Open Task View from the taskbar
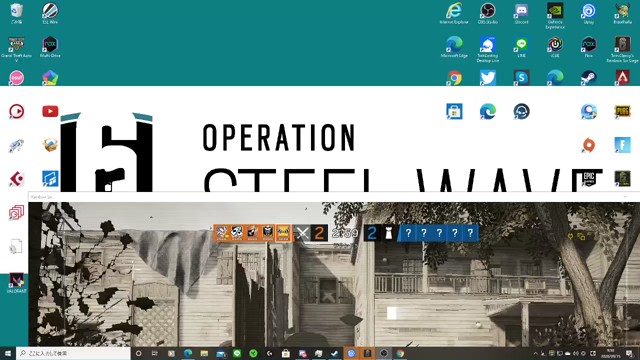The image size is (640, 360). [155, 353]
